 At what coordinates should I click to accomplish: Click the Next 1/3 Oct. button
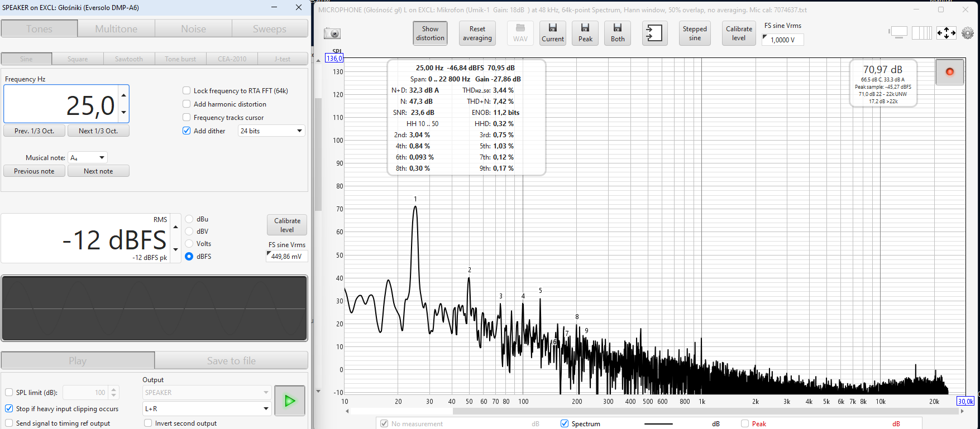98,131
